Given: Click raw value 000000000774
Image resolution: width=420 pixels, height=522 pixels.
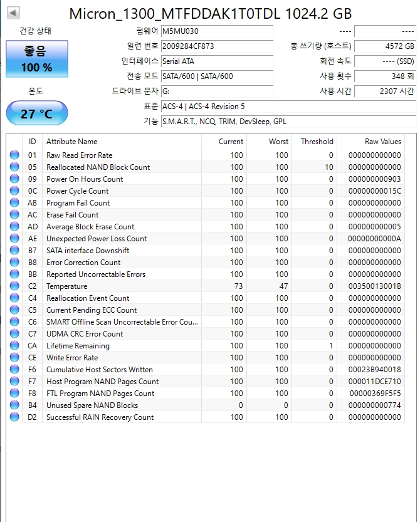Looking at the screenshot, I should pos(375,405).
